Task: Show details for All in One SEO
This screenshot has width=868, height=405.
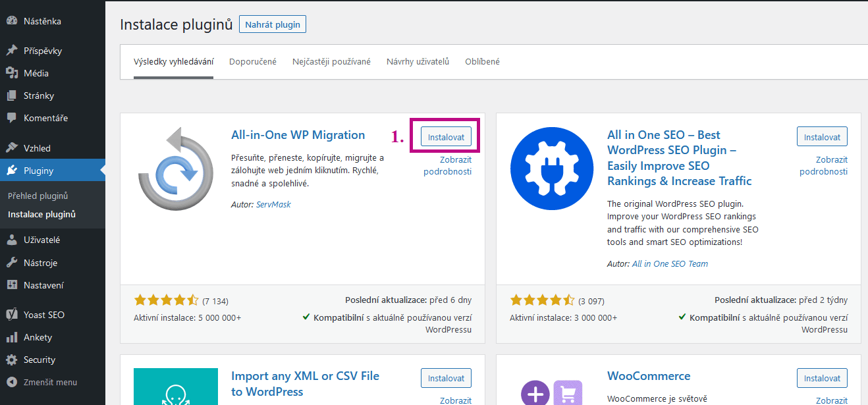Action: tap(823, 165)
